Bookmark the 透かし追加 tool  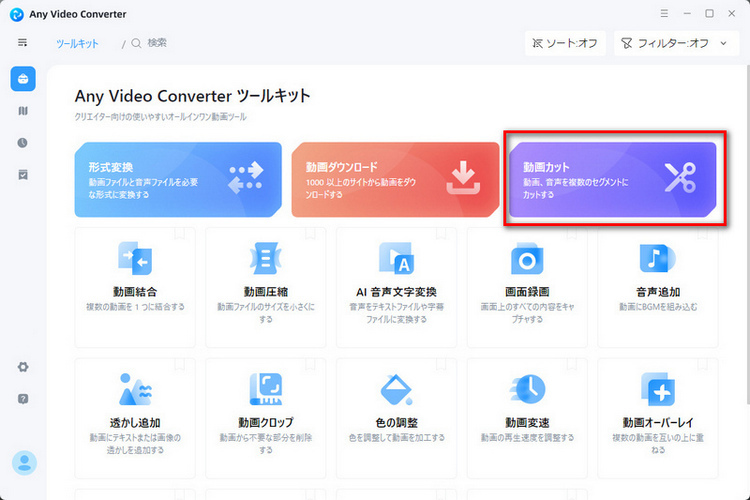point(179,365)
